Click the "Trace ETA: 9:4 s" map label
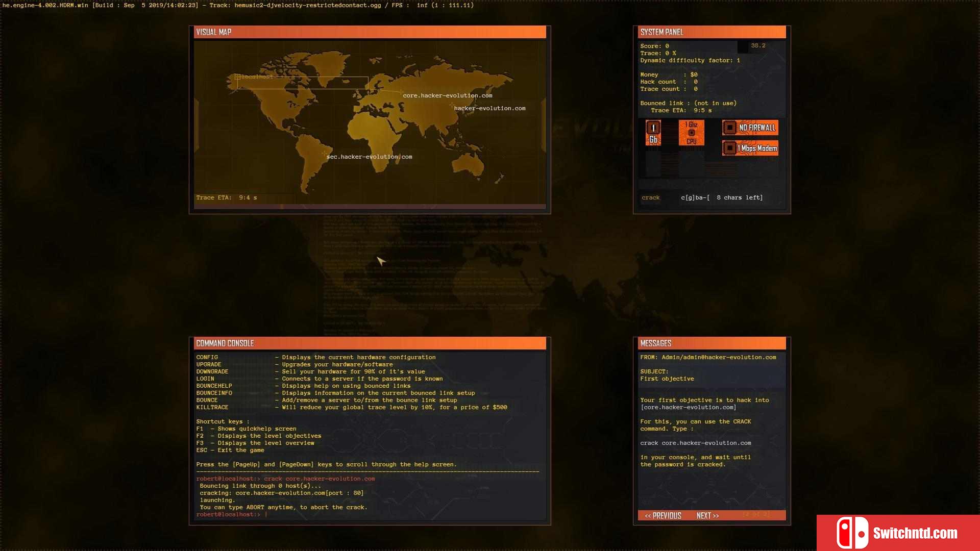The height and width of the screenshot is (551, 980). pos(227,197)
